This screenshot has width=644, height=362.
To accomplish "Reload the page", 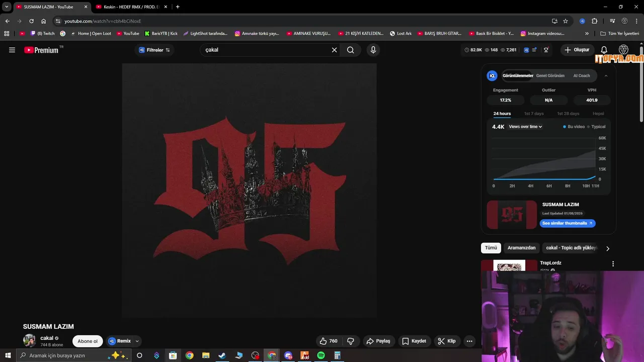I will coord(31,21).
